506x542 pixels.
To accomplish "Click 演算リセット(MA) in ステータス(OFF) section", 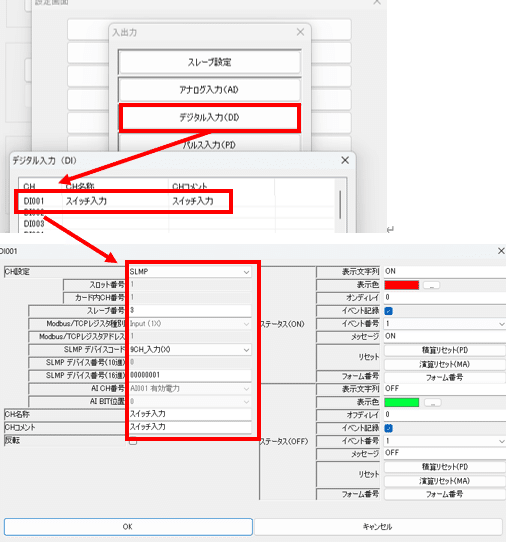I will pyautogui.click(x=445, y=481).
